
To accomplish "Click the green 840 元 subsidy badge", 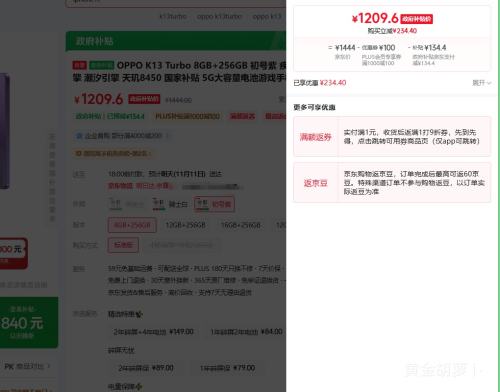I will coord(29,323).
